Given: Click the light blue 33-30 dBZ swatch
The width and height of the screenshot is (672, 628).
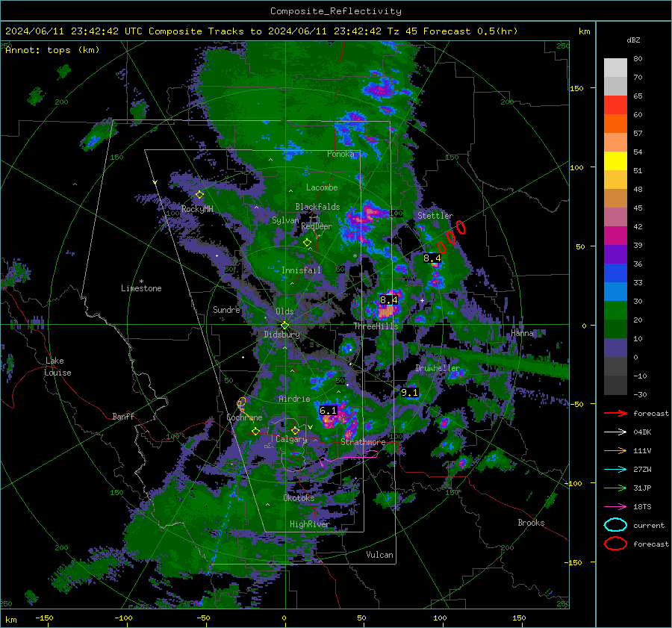Looking at the screenshot, I should pyautogui.click(x=615, y=292).
